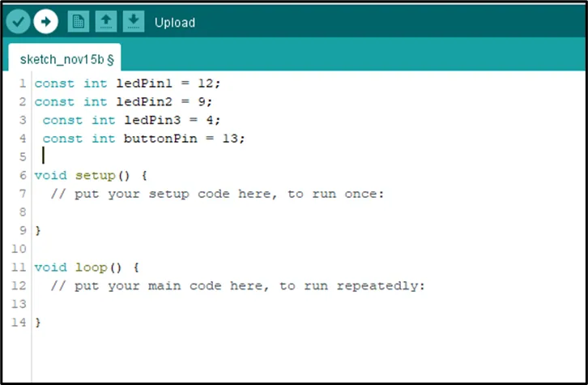Click the closing brace on line 14
588x385 pixels.
pos(37,323)
